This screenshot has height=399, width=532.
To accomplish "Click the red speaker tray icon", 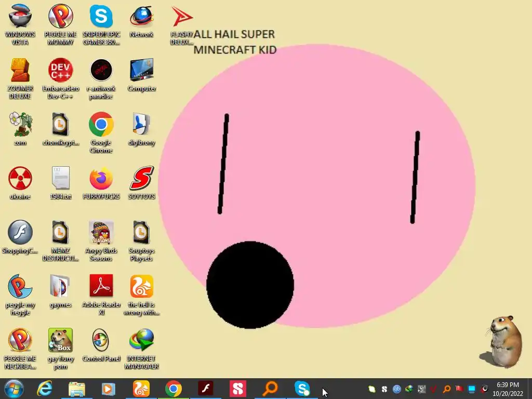I will pyautogui.click(x=484, y=389).
